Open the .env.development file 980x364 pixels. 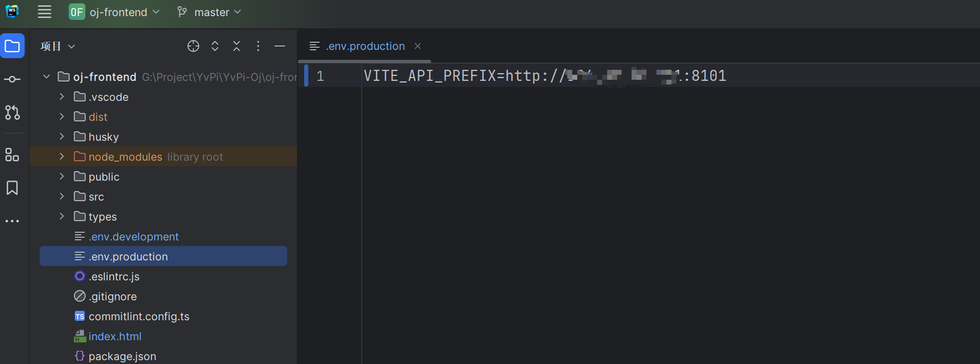pos(134,237)
